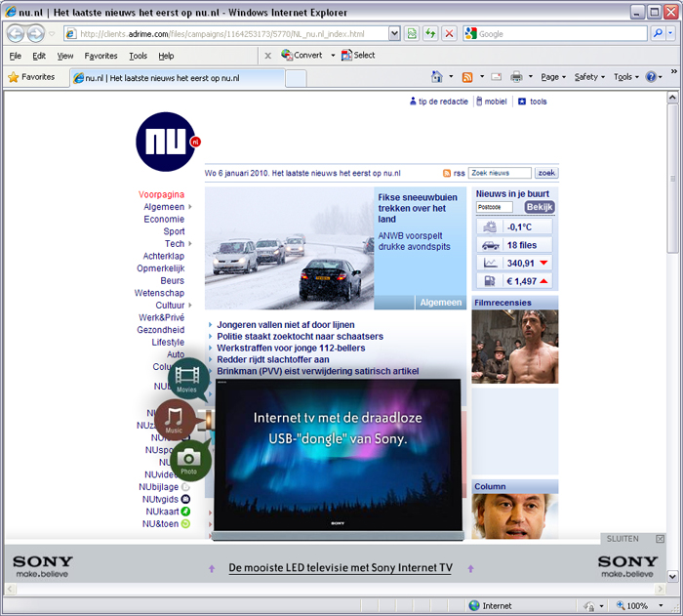
Task: Click the Movies bubble icon in ad
Action: tap(187, 379)
